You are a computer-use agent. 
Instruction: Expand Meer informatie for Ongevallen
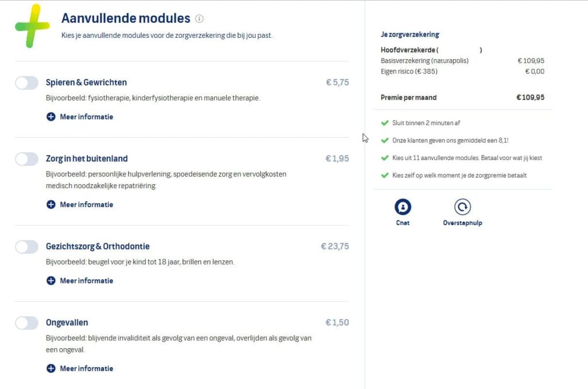87,369
